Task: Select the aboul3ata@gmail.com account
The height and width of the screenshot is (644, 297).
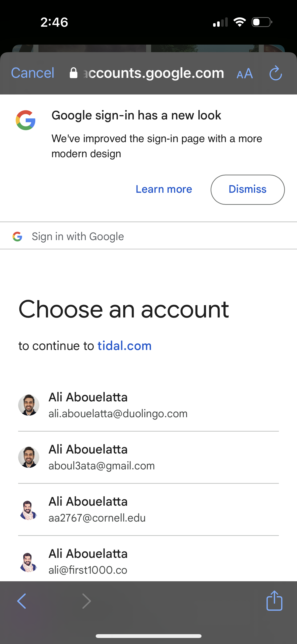Action: point(102,457)
